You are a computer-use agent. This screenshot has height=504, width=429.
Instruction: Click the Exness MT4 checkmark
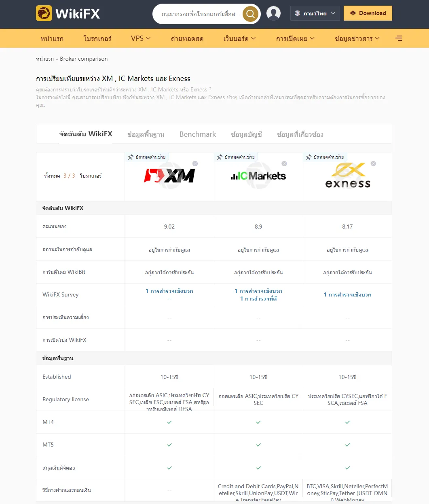tap(347, 422)
